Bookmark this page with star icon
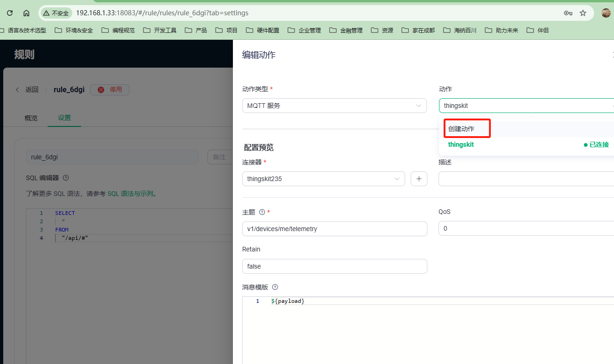The image size is (614, 364). [x=583, y=13]
